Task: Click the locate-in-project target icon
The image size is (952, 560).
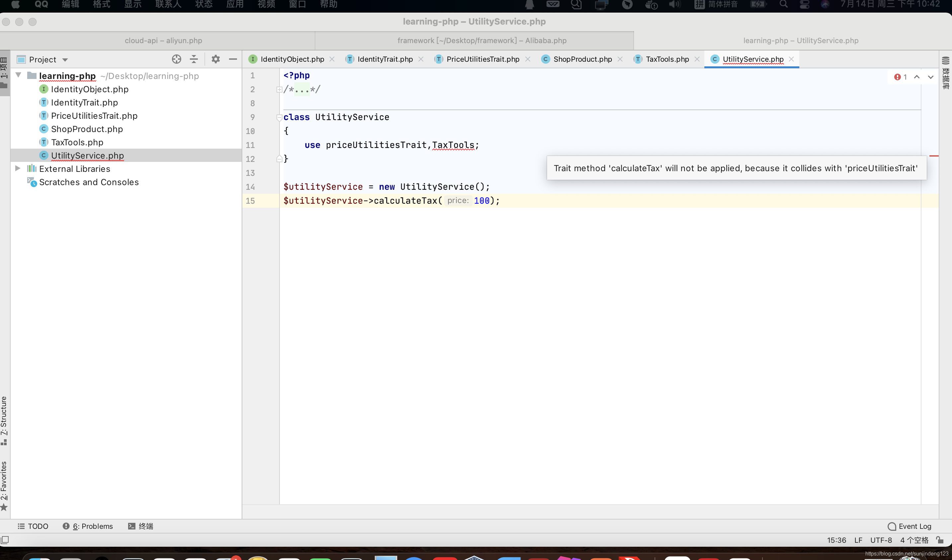Action: click(176, 59)
